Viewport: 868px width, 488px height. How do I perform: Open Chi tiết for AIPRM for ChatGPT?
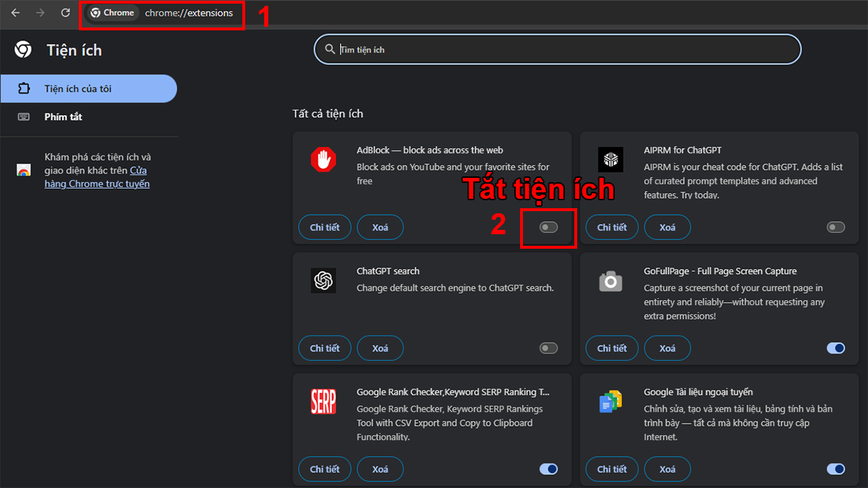click(x=612, y=227)
